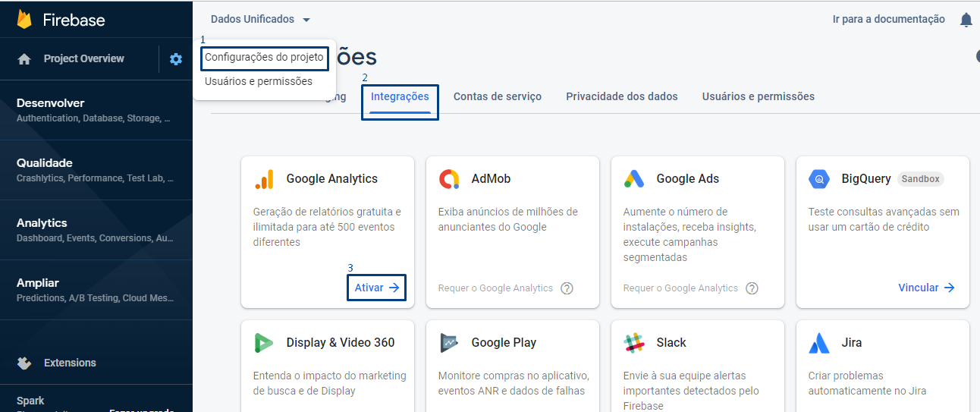
Task: Click the Google Analytics bar chart icon
Action: pos(264,179)
